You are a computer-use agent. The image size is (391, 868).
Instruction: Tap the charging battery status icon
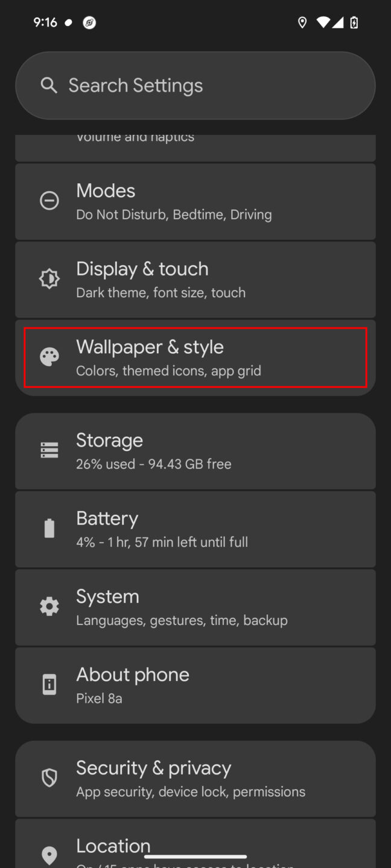coord(354,22)
